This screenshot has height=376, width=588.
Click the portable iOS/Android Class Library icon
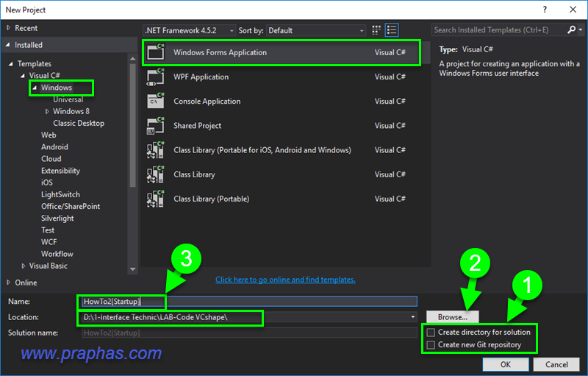point(156,150)
